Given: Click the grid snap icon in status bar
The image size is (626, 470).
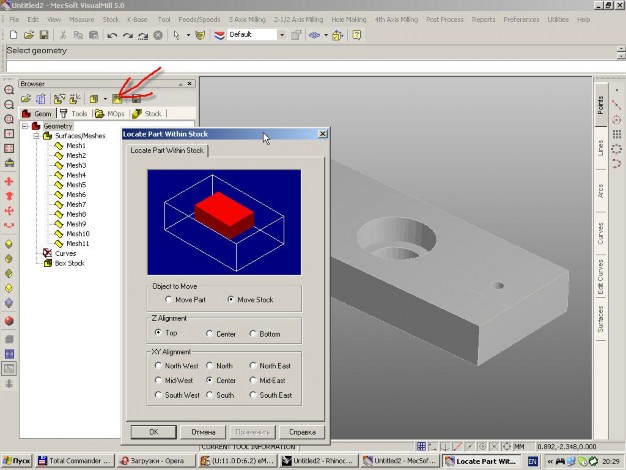Looking at the screenshot, I should 421,446.
